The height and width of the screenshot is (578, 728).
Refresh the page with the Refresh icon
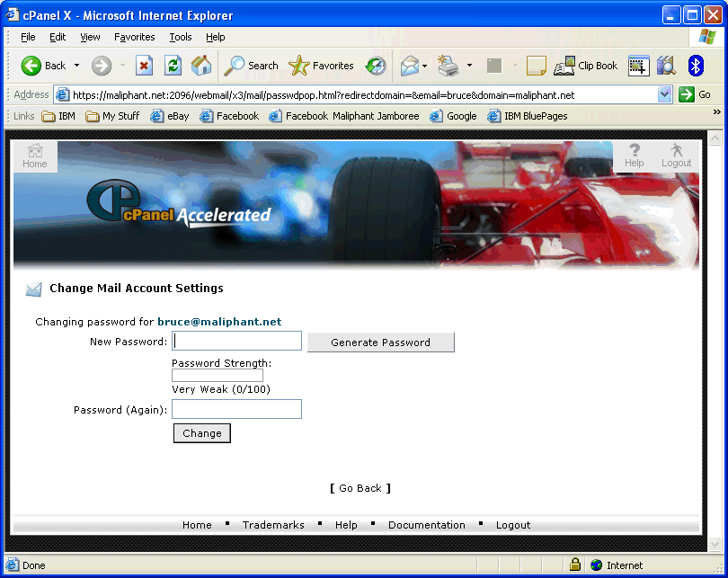[x=173, y=66]
